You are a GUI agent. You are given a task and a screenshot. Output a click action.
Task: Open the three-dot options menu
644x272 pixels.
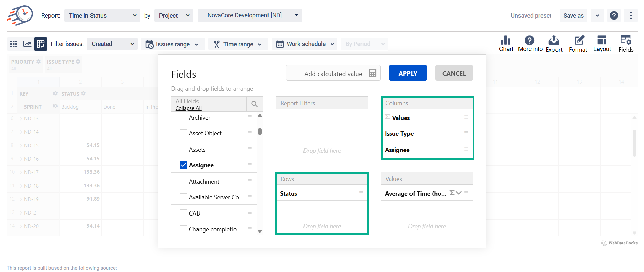click(x=631, y=15)
